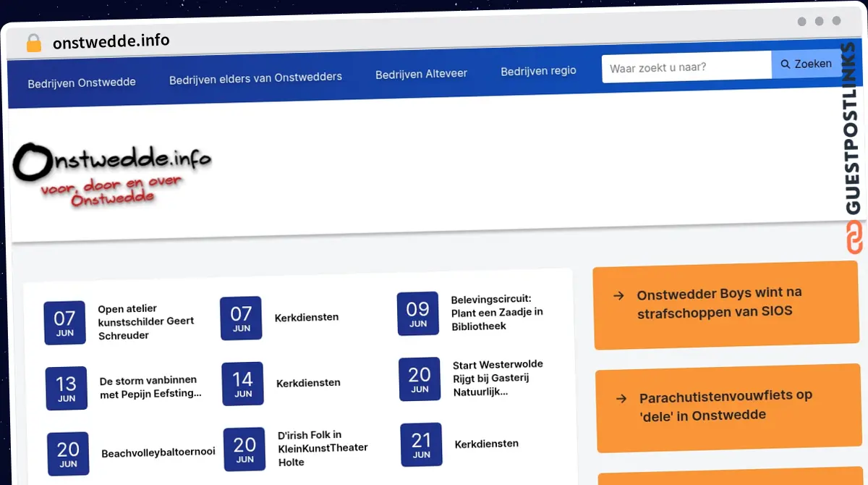The width and height of the screenshot is (868, 485).
Task: Click the onstwedde.info address text
Action: pos(111,41)
